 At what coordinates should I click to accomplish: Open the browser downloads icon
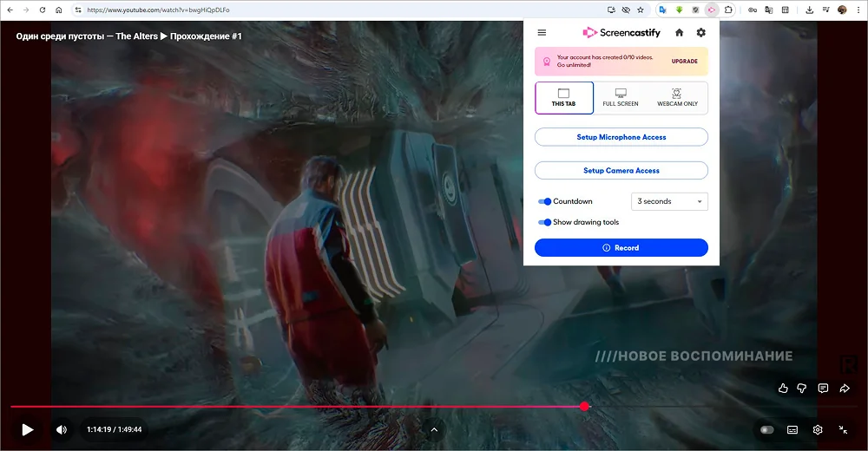(809, 10)
